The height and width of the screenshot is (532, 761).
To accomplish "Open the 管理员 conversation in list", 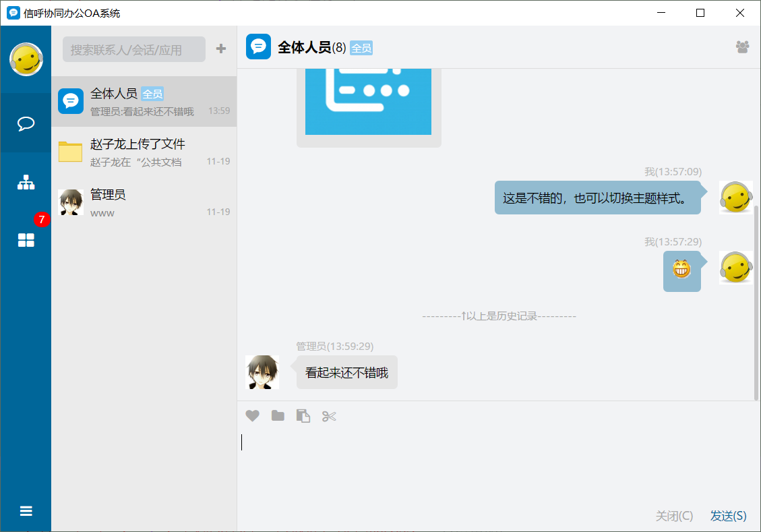I will (144, 203).
